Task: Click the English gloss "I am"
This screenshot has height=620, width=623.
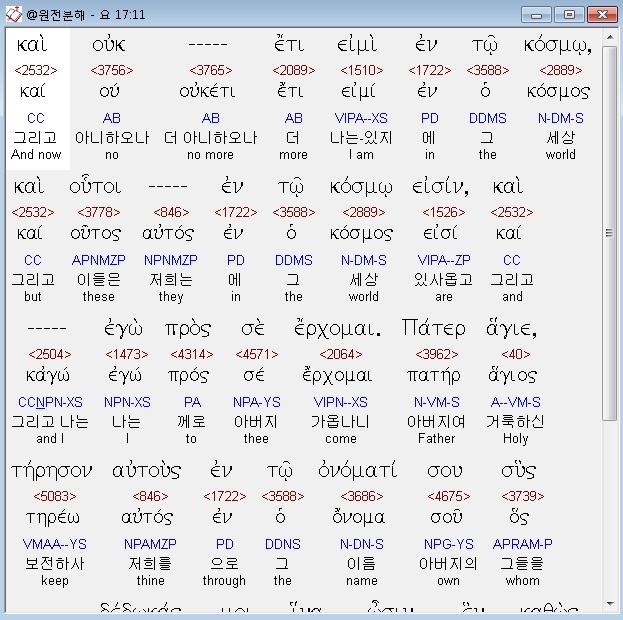Action: pos(361,154)
